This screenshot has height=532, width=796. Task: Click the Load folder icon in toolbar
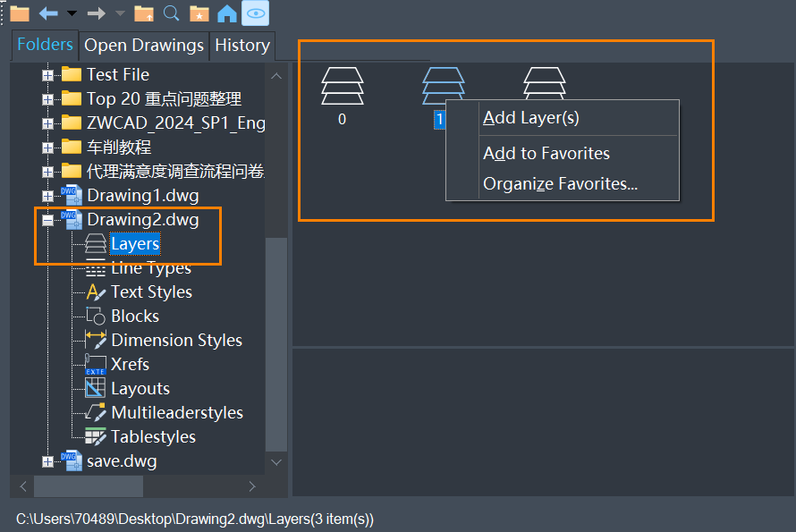[20, 13]
